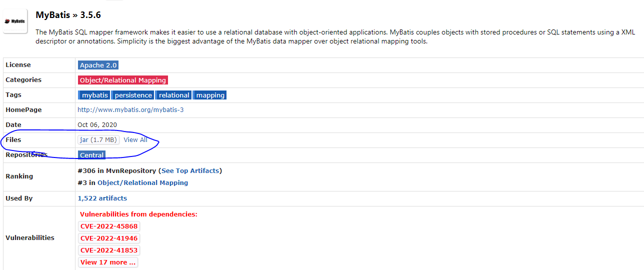Select the persistence tag

pyautogui.click(x=132, y=95)
